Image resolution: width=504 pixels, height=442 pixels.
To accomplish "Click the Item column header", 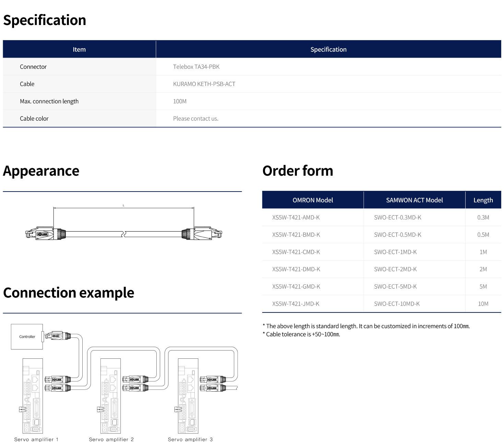I will click(x=79, y=49).
